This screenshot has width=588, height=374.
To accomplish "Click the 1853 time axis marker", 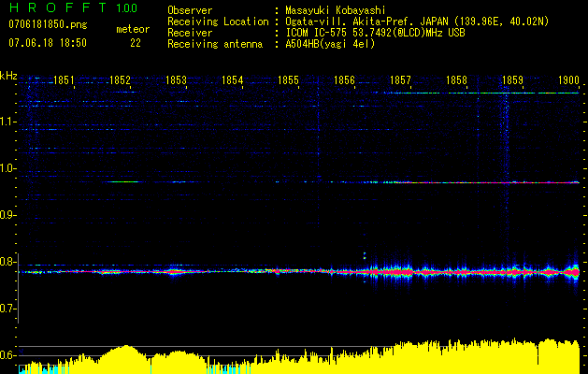I will [x=176, y=80].
